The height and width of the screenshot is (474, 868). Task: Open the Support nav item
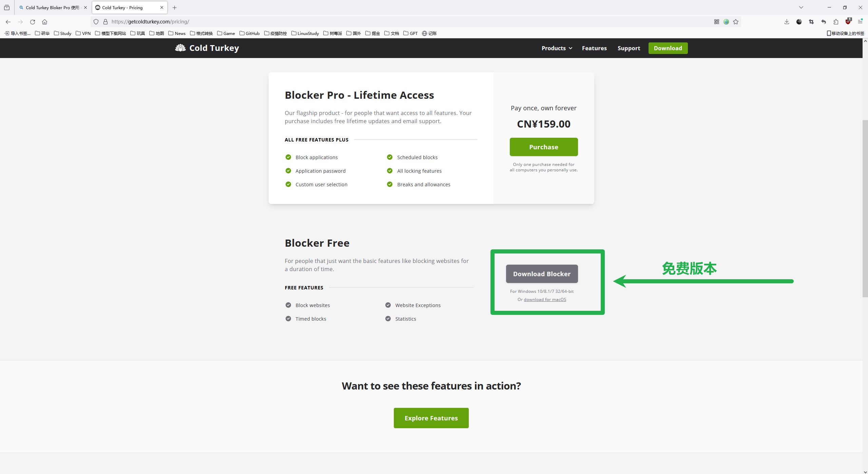(x=629, y=48)
